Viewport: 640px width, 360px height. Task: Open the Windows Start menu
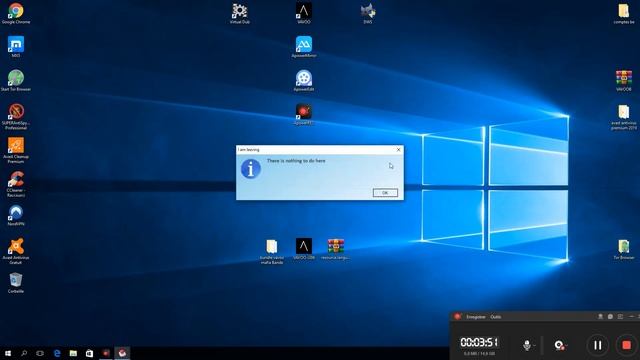[x=8, y=353]
